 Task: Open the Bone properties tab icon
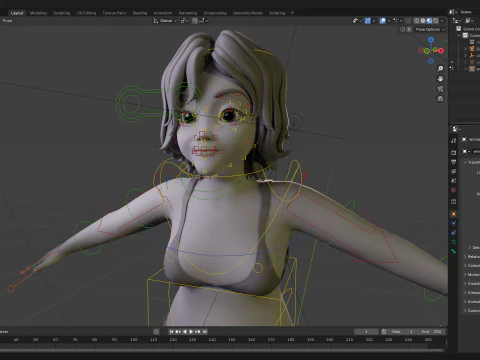click(x=453, y=251)
